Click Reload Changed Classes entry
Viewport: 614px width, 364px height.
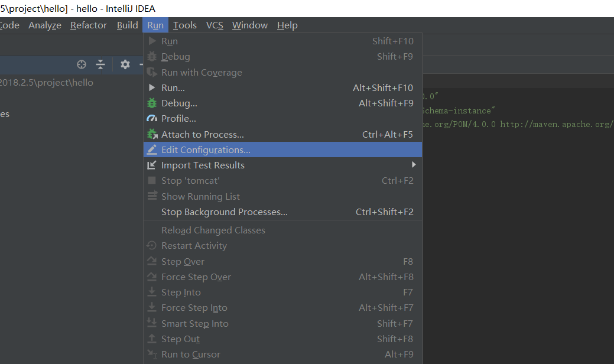click(x=282, y=230)
